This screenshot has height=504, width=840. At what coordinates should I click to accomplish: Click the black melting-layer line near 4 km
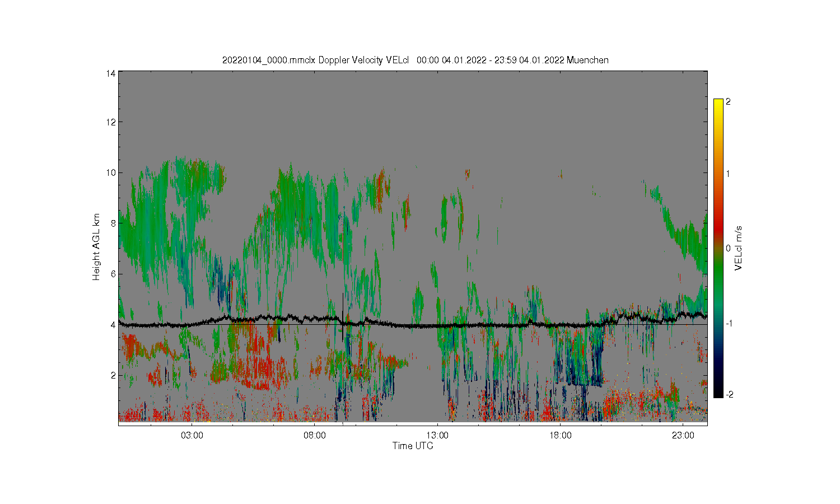pyautogui.click(x=413, y=324)
